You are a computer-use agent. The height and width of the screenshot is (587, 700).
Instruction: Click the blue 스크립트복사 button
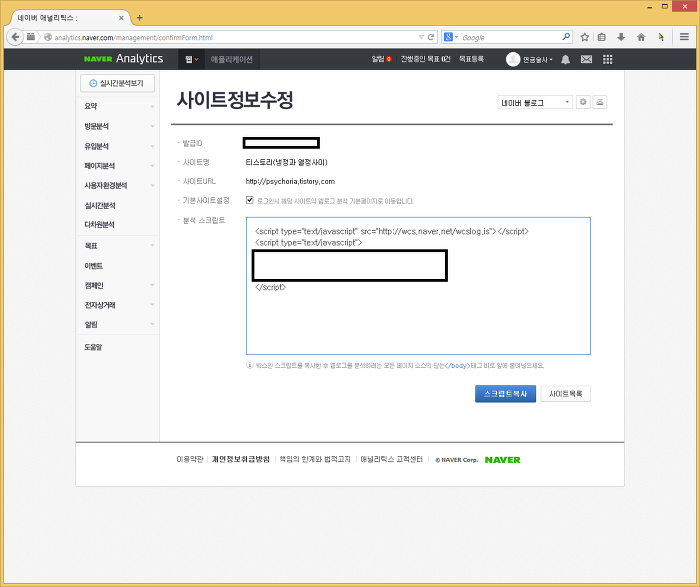tap(505, 394)
